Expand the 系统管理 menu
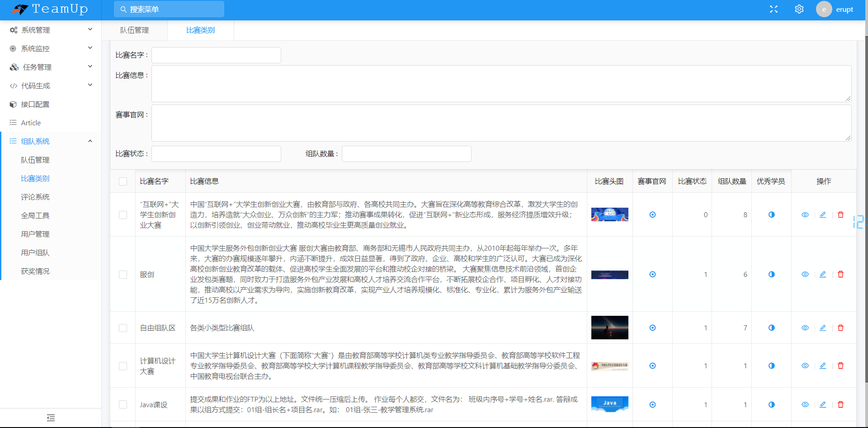The height and width of the screenshot is (428, 868). [x=51, y=30]
